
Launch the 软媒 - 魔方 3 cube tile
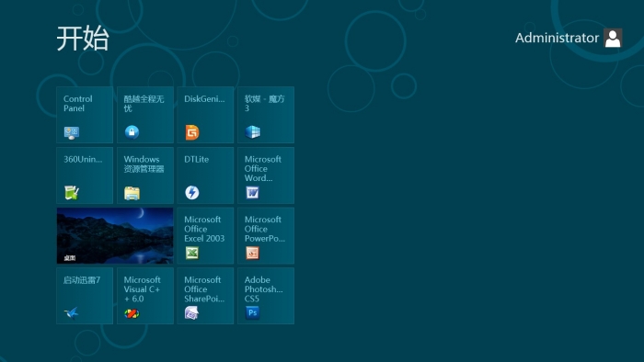pos(266,115)
